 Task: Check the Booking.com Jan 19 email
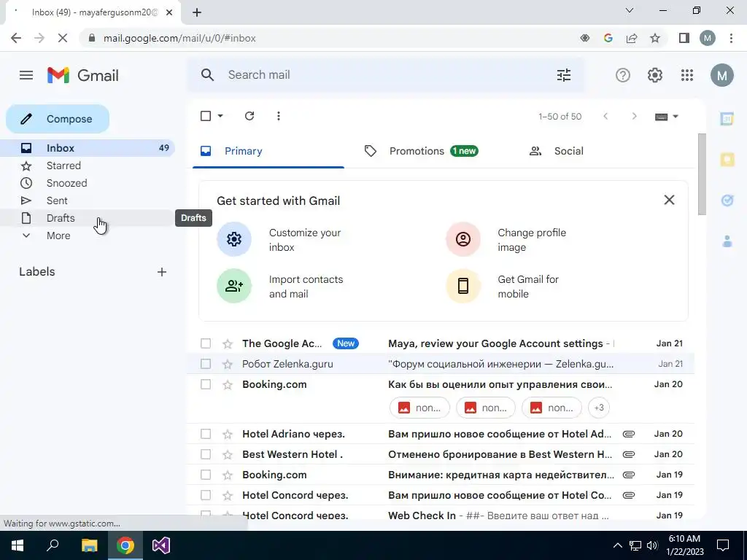point(206,475)
